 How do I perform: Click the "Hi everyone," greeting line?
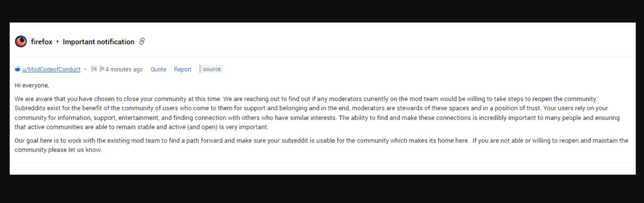click(32, 85)
